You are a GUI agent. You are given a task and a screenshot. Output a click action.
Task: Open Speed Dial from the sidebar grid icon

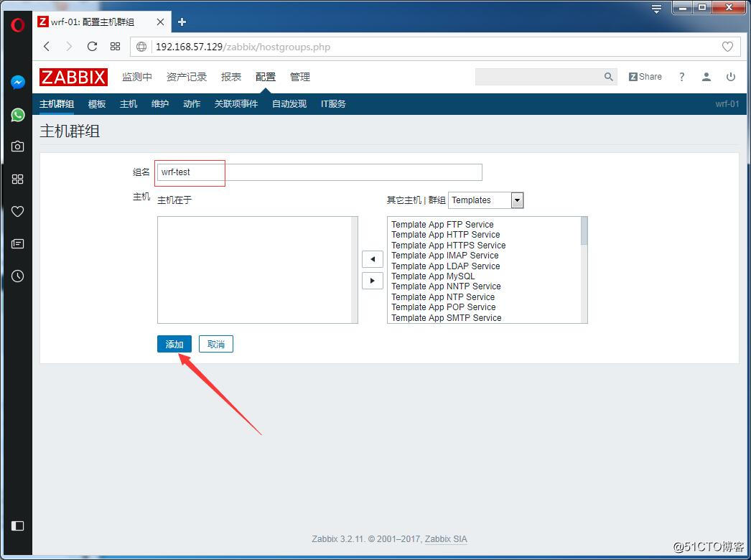point(18,179)
